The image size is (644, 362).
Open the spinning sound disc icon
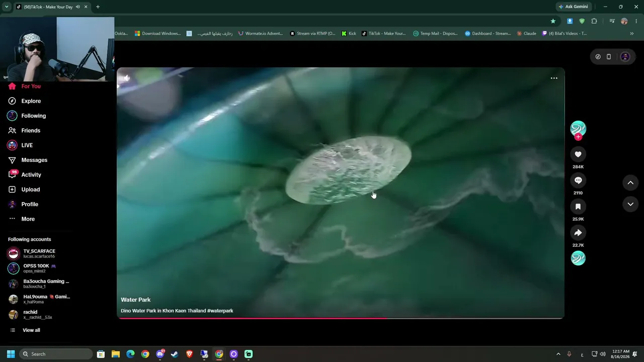click(578, 258)
